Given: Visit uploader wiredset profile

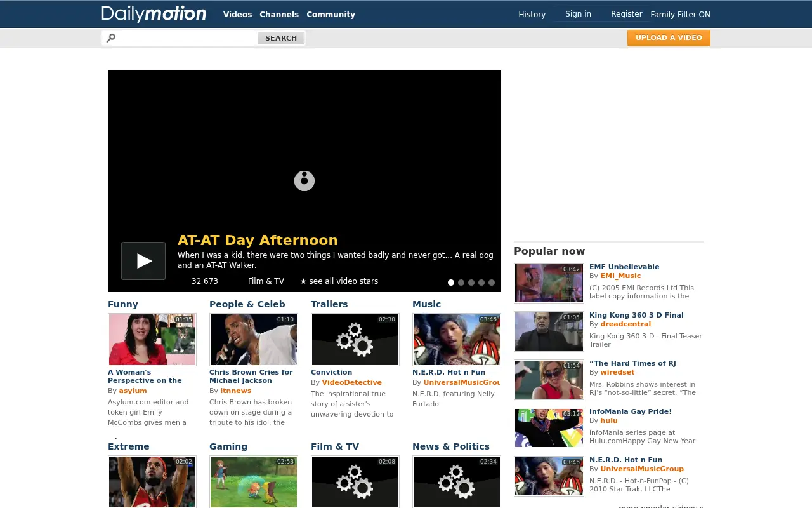Looking at the screenshot, I should (617, 373).
